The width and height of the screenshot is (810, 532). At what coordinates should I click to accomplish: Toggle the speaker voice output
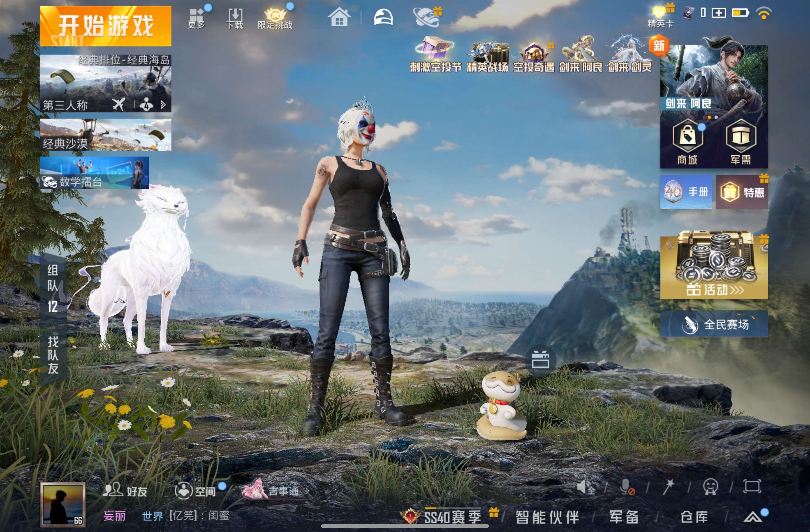tap(586, 488)
